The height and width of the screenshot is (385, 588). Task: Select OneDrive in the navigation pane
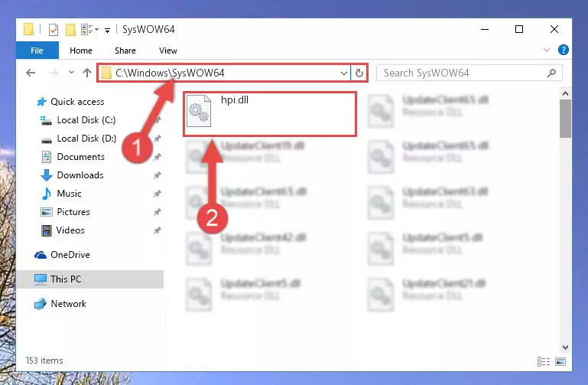[x=70, y=255]
